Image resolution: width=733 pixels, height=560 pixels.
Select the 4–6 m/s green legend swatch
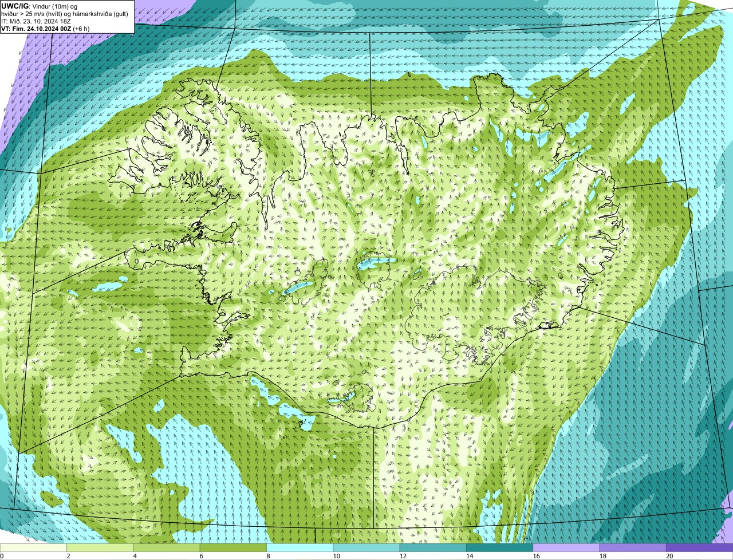click(167, 547)
